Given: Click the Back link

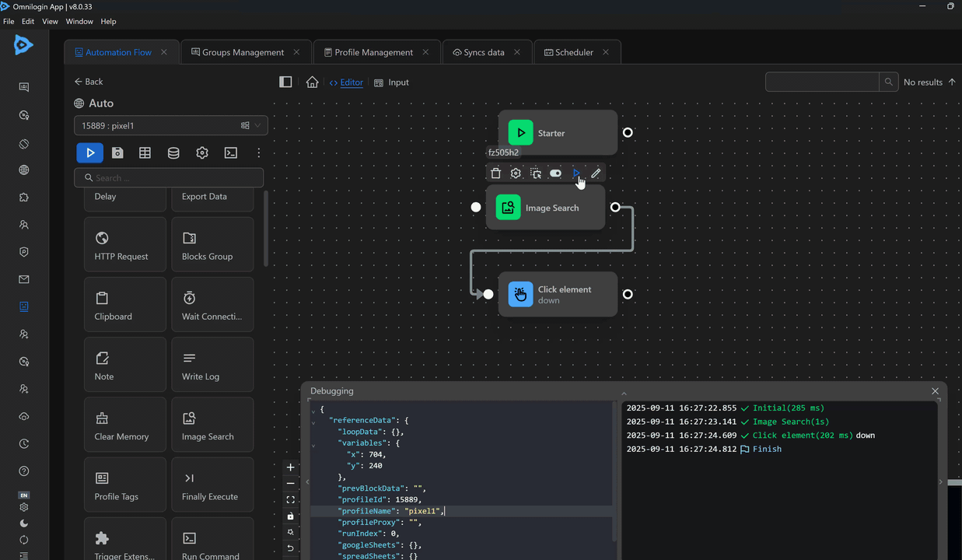Looking at the screenshot, I should tap(89, 82).
